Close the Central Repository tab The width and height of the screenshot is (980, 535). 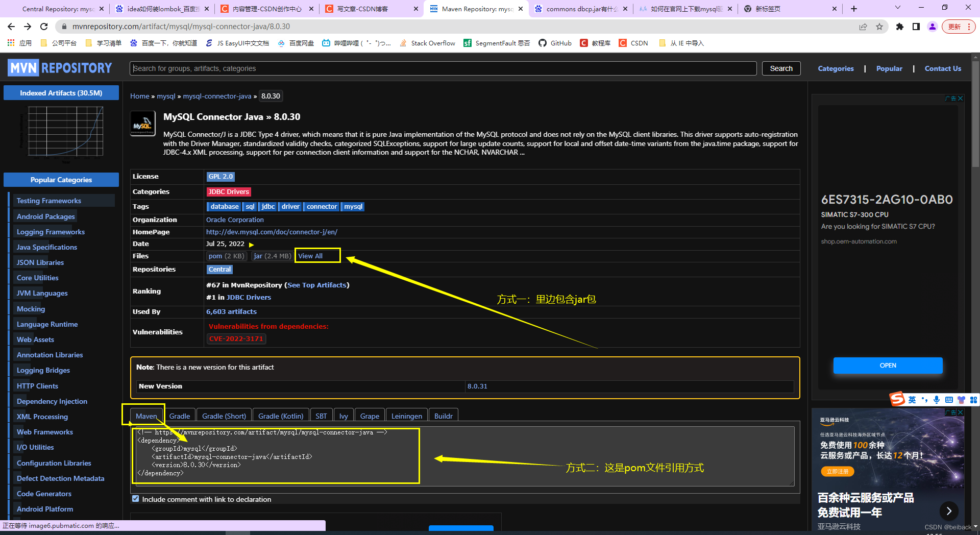[102, 9]
